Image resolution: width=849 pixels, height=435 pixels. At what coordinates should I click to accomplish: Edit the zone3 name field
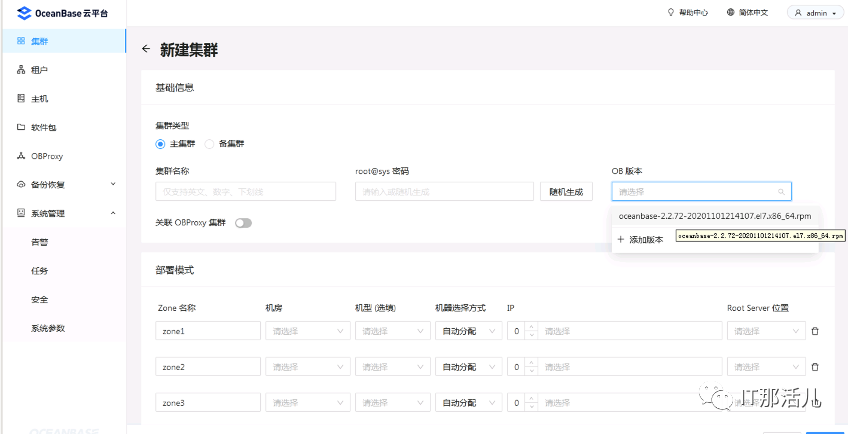click(208, 402)
